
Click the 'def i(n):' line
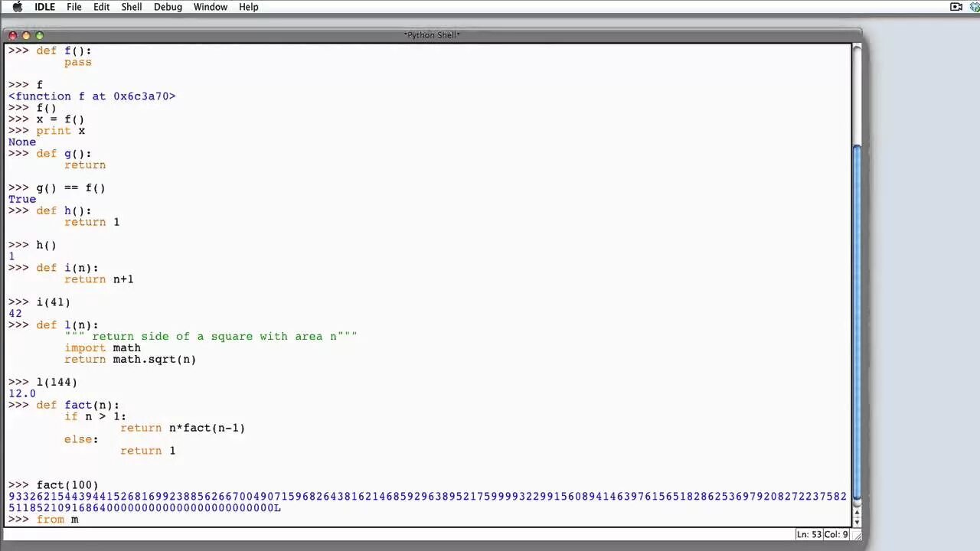[53, 268]
